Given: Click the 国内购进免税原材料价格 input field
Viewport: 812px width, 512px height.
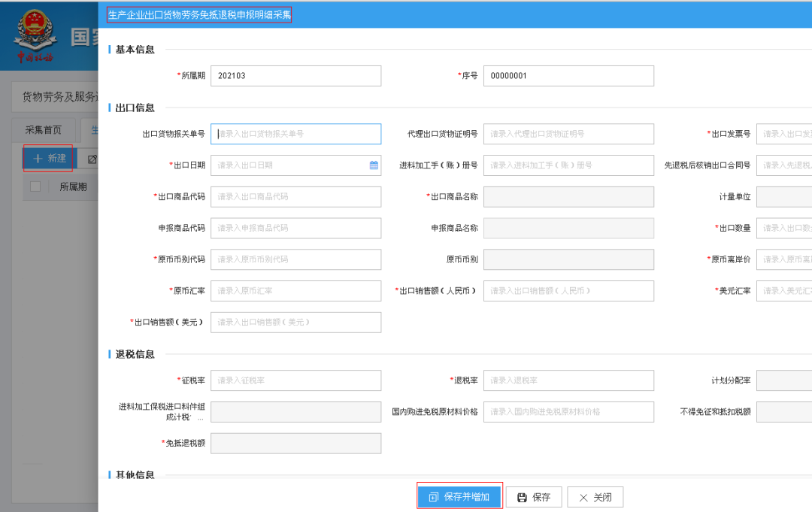Looking at the screenshot, I should 568,411.
